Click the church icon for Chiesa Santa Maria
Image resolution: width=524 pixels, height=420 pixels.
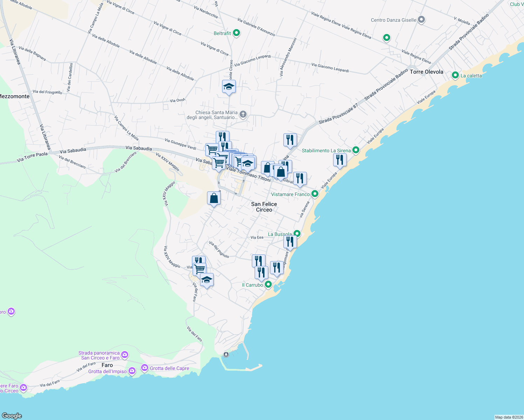coord(243,114)
